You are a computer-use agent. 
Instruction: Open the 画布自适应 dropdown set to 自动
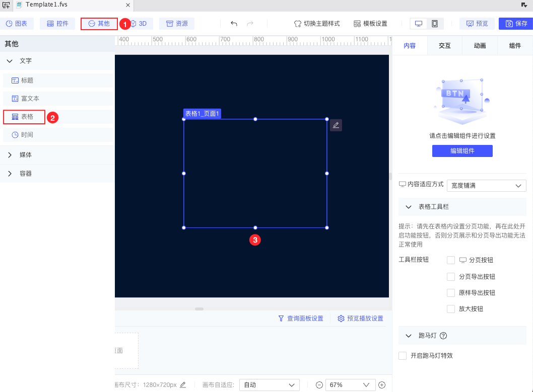click(x=269, y=385)
